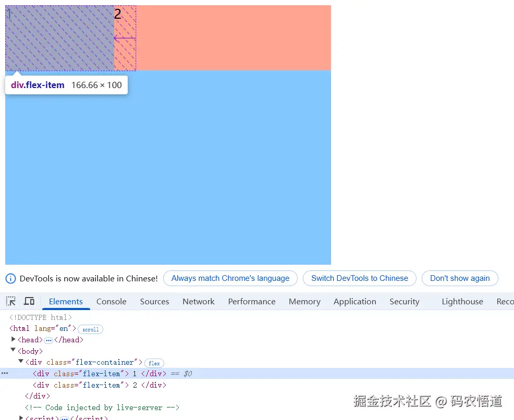Click Switch DevTools to Chinese button

[x=360, y=278]
